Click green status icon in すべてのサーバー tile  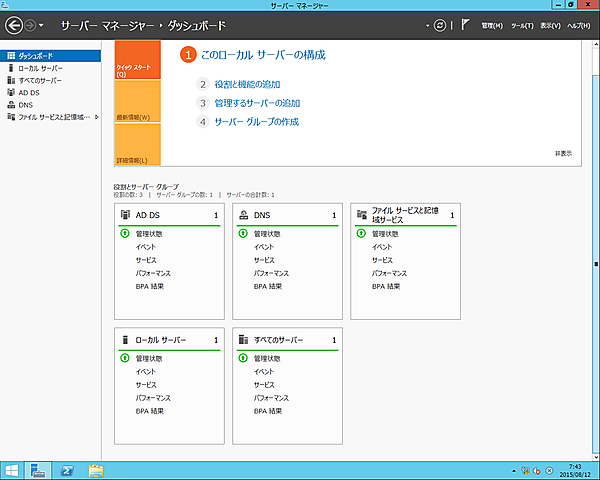(x=243, y=358)
